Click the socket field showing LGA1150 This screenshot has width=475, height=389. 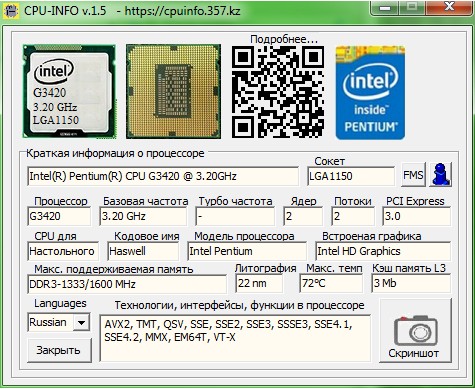[x=351, y=176]
